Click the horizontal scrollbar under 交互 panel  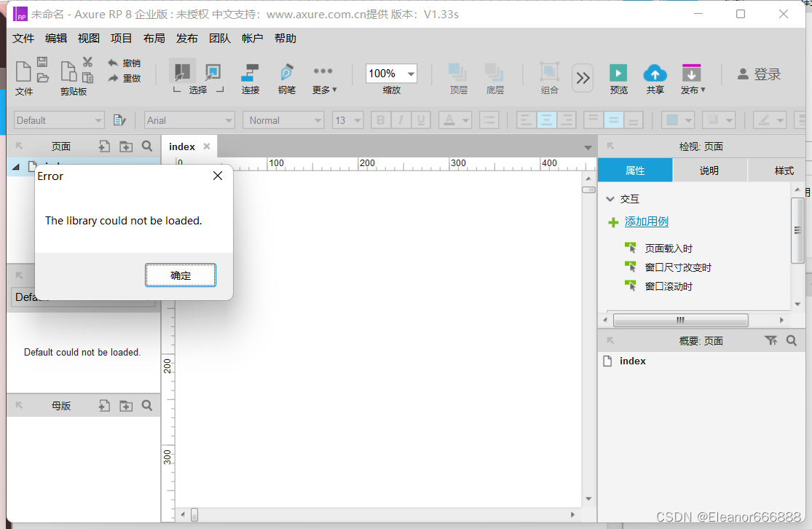680,320
